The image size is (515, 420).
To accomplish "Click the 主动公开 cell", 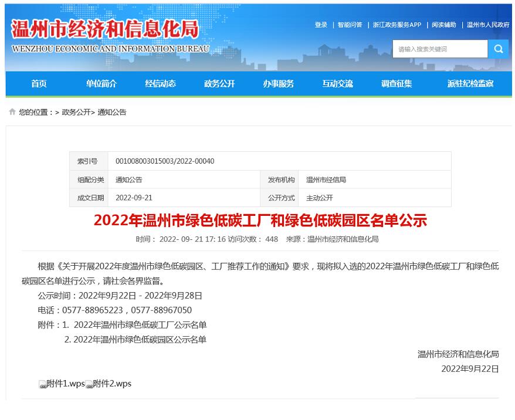I will pyautogui.click(x=319, y=198).
